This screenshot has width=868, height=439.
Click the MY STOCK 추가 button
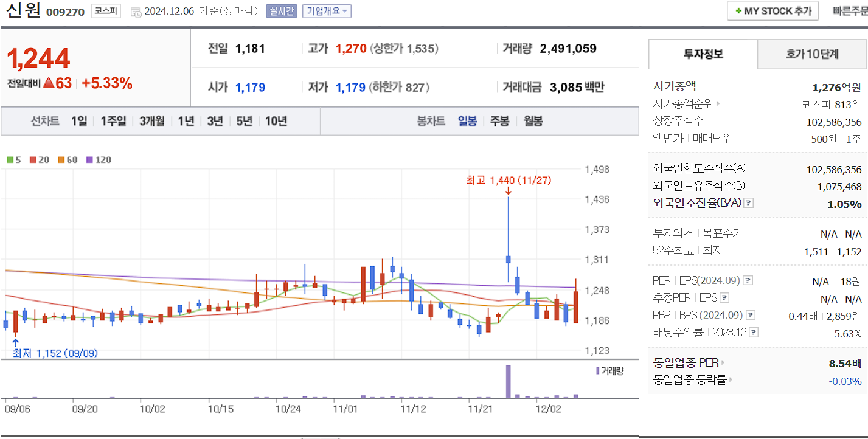(x=773, y=11)
